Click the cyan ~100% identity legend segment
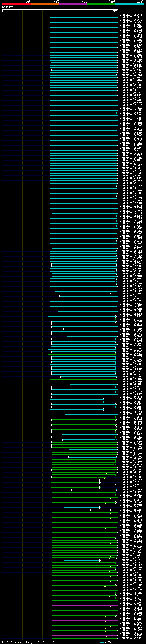146x644 pixels. coord(130,4)
